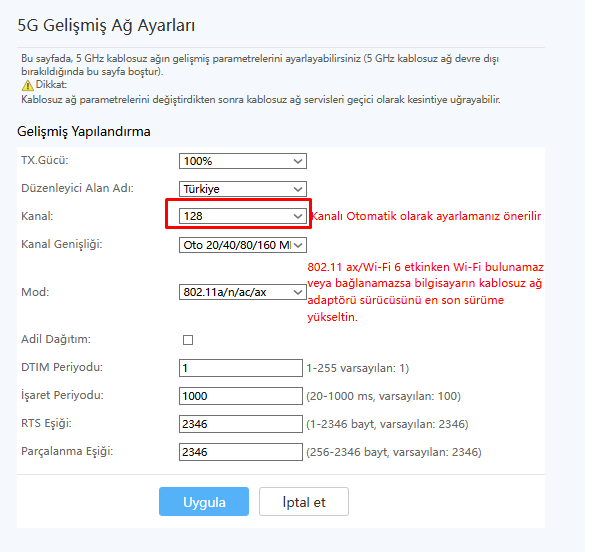
Task: Click the red 802.11 ax/Wi-Fi 6 warning text
Action: [x=425, y=292]
